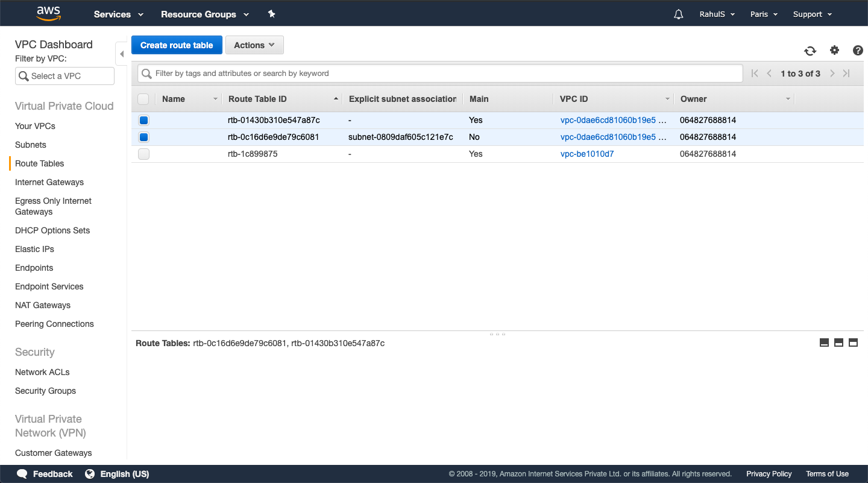This screenshot has height=483, width=868.
Task: Open the help documentation icon
Action: [858, 51]
